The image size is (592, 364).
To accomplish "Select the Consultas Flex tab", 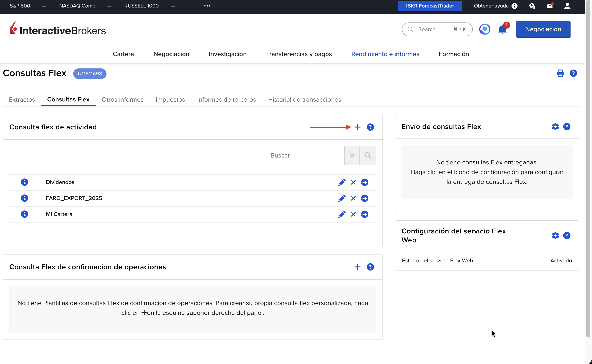I will click(68, 99).
